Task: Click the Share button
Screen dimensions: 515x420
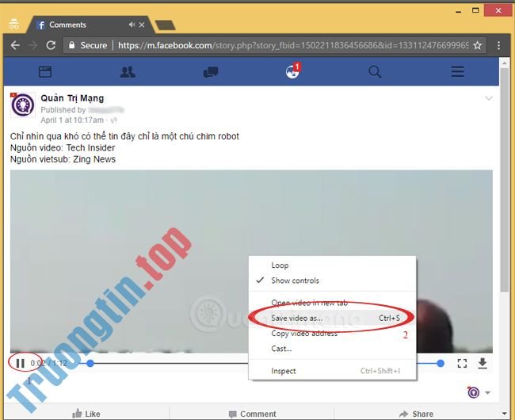Action: 416,414
